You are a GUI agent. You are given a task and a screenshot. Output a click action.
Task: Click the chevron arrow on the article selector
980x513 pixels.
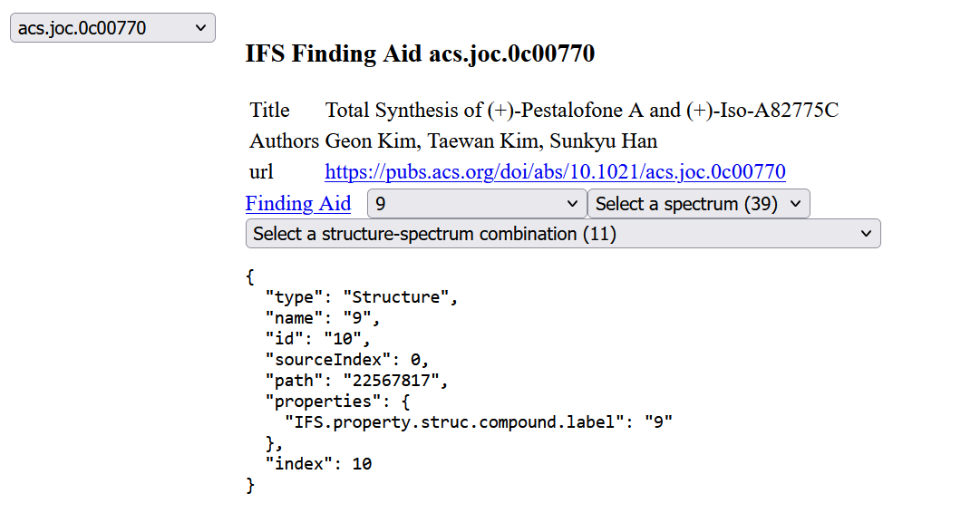click(200, 28)
